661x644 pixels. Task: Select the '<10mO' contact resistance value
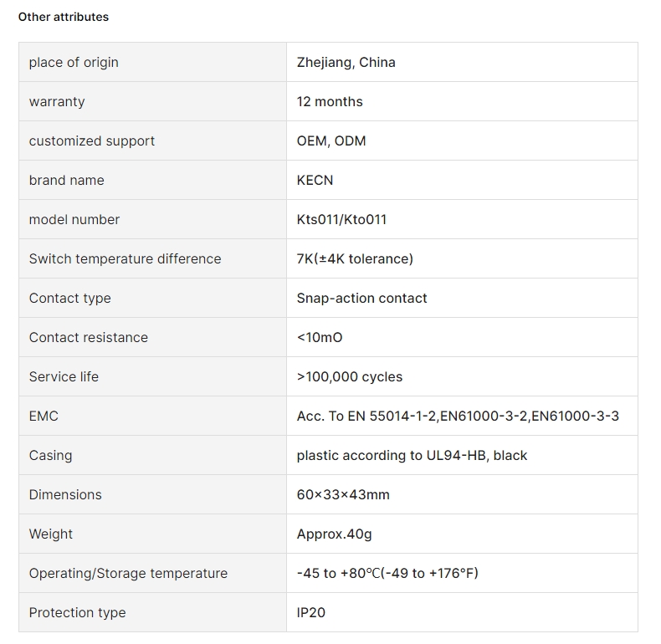(x=319, y=338)
